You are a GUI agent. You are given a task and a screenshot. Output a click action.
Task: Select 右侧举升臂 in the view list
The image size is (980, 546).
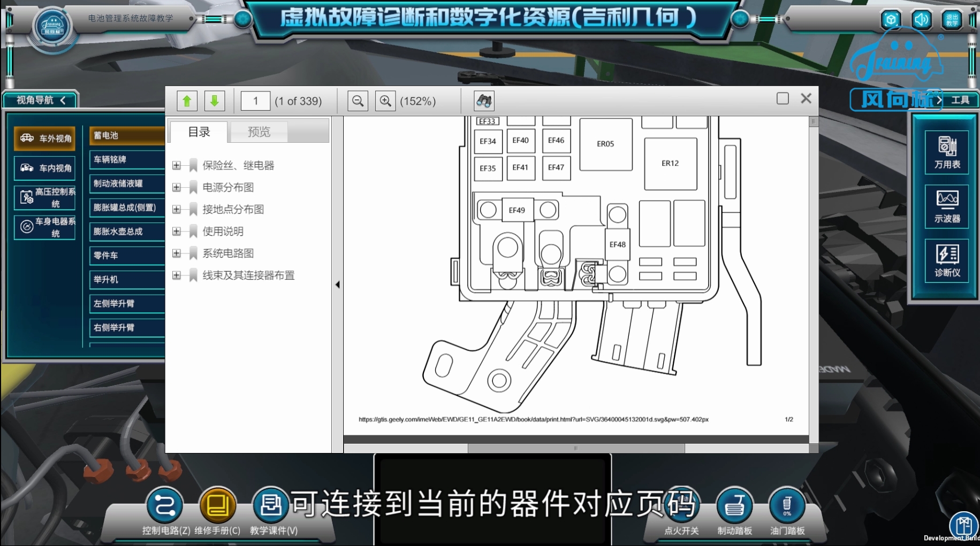click(x=127, y=328)
